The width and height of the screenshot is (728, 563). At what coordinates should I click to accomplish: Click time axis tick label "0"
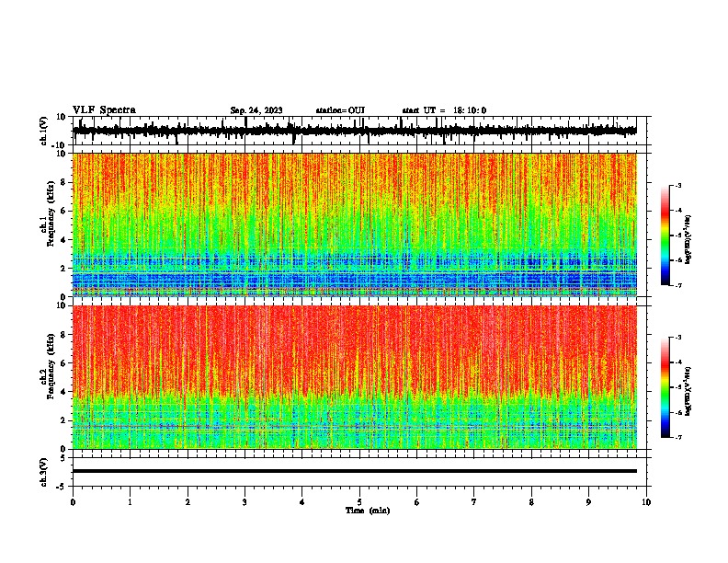coord(73,502)
